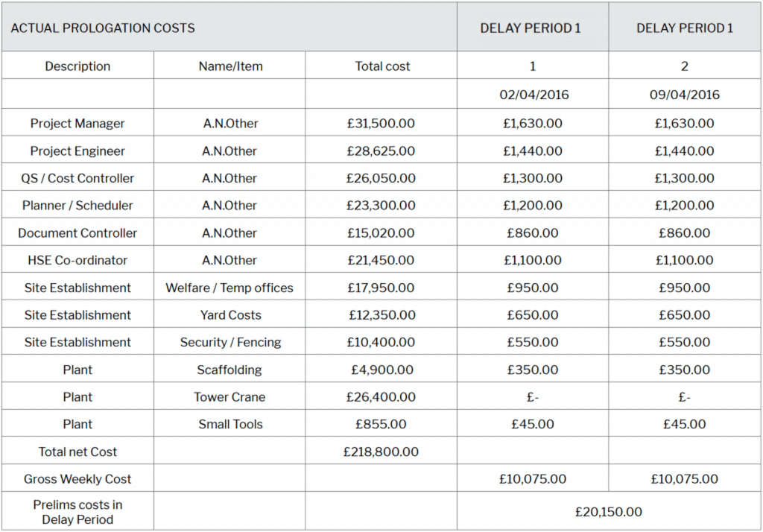Select the 09/04/2016 date cell
763x532 pixels.
pos(684,95)
